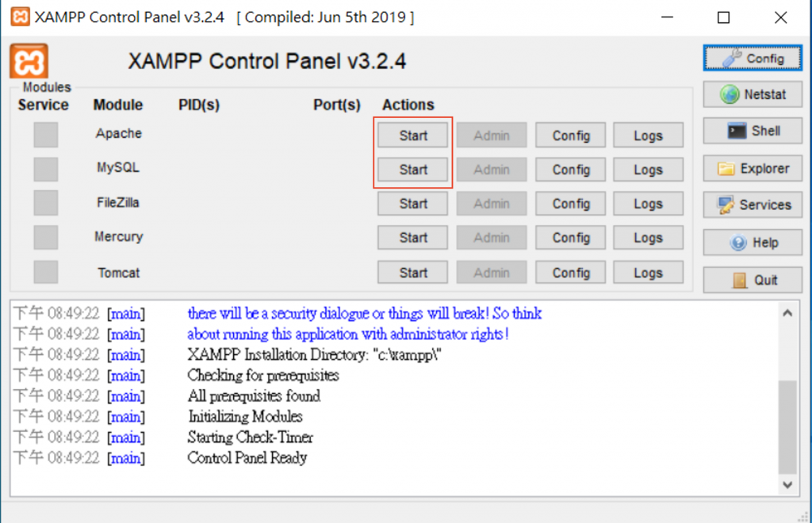Click the Apache module name
Image resolution: width=812 pixels, height=523 pixels.
point(119,133)
